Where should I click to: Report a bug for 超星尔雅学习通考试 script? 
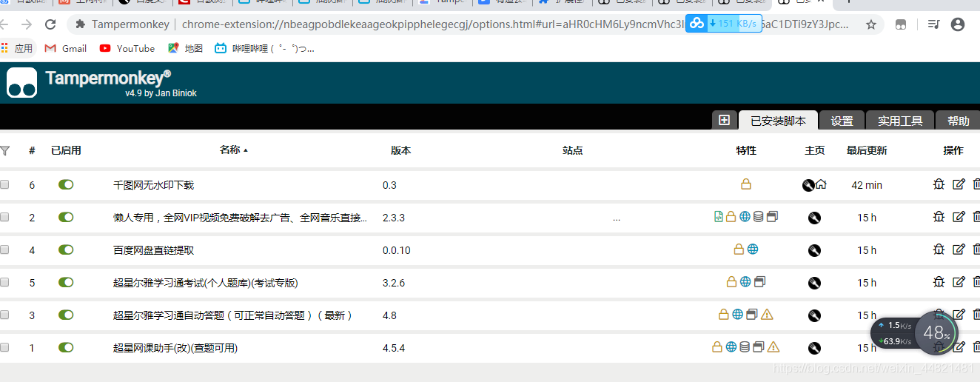(939, 282)
